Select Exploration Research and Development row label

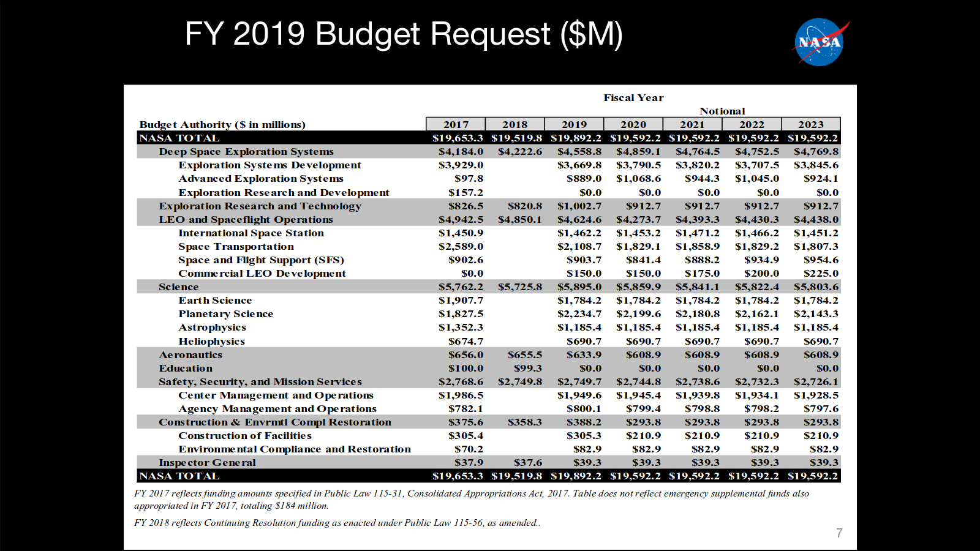click(284, 192)
